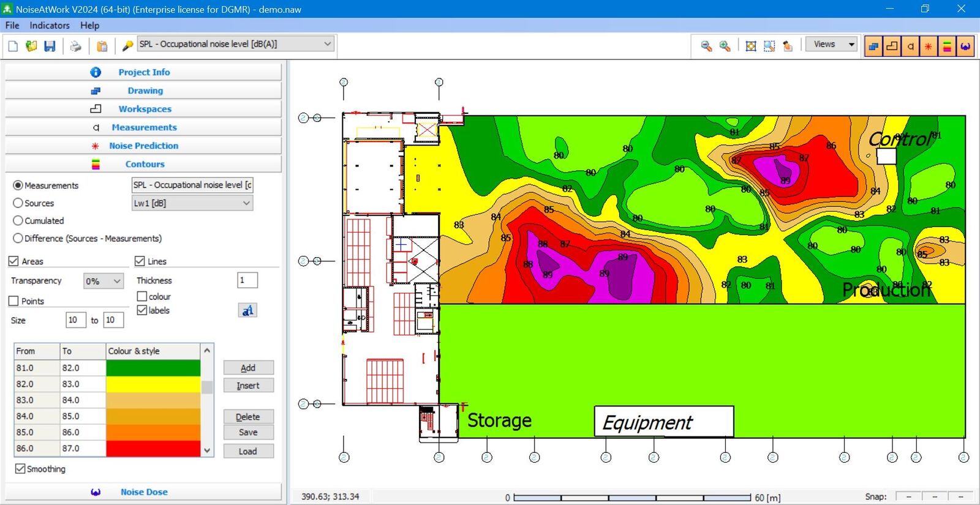Click the Print icon in the toolbar
This screenshot has height=505, width=980.
tap(75, 46)
